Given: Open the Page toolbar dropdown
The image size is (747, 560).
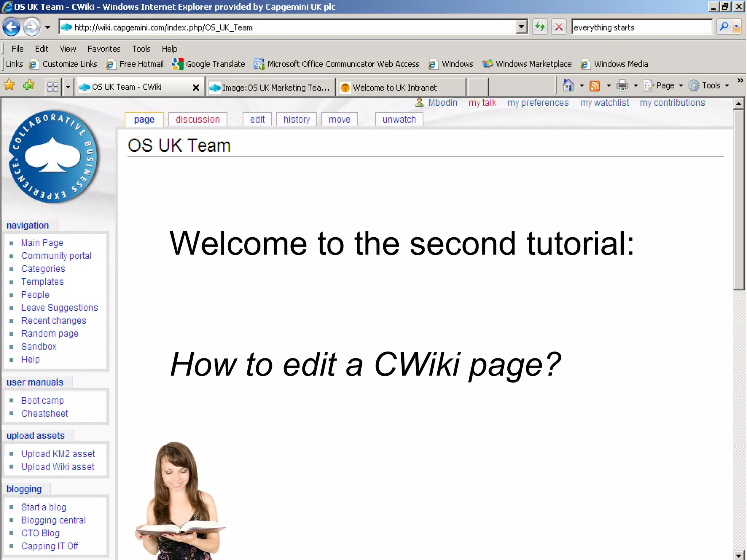Looking at the screenshot, I should [x=665, y=86].
